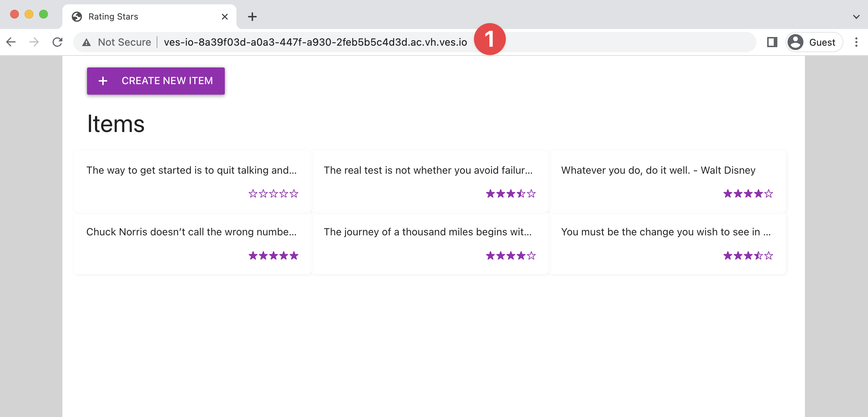Open 'You must be the change' card
Screen dimensions: 868x417
click(x=665, y=232)
